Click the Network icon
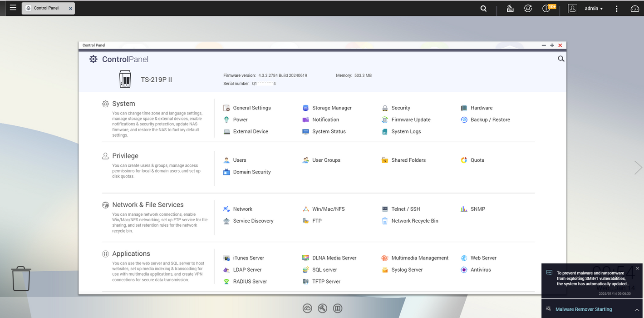Viewport: 644px width, 318px height. (x=226, y=209)
